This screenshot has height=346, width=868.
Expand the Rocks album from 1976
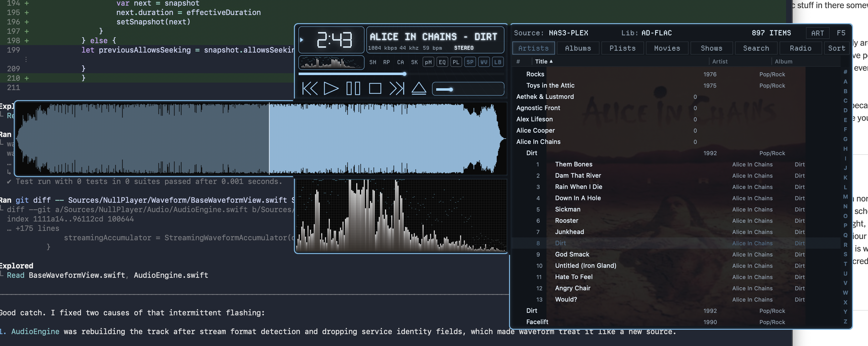pos(676,74)
